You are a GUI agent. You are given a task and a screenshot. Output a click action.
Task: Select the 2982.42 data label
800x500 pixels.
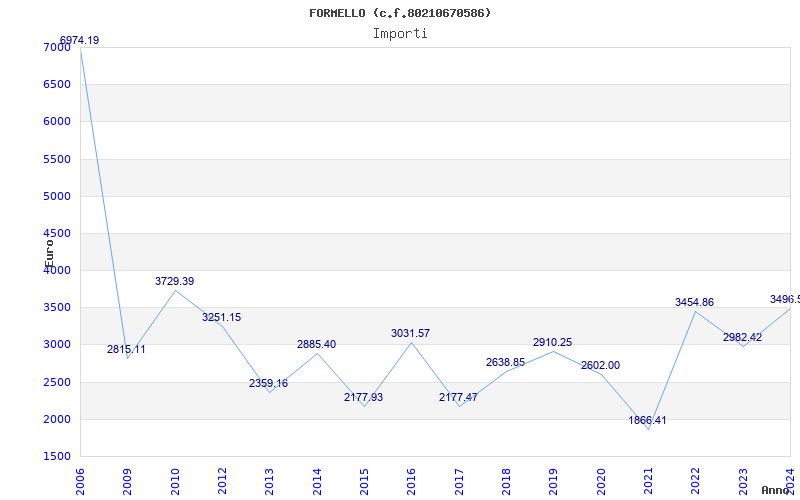click(x=742, y=337)
